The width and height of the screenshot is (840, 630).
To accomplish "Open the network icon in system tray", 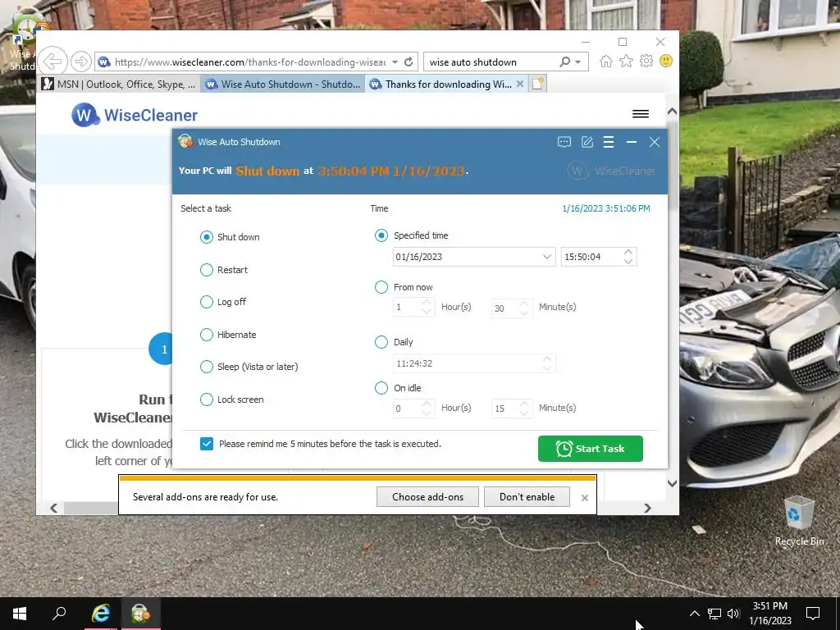I will [x=714, y=614].
